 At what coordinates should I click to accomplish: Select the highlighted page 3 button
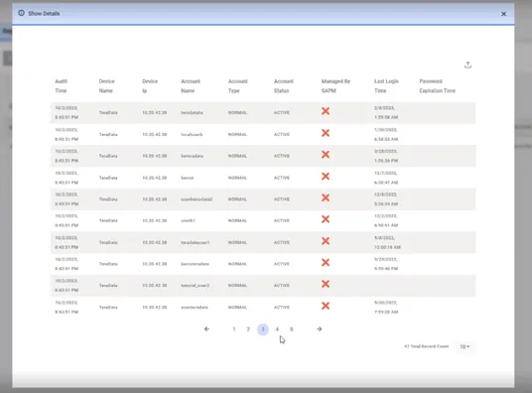263,329
